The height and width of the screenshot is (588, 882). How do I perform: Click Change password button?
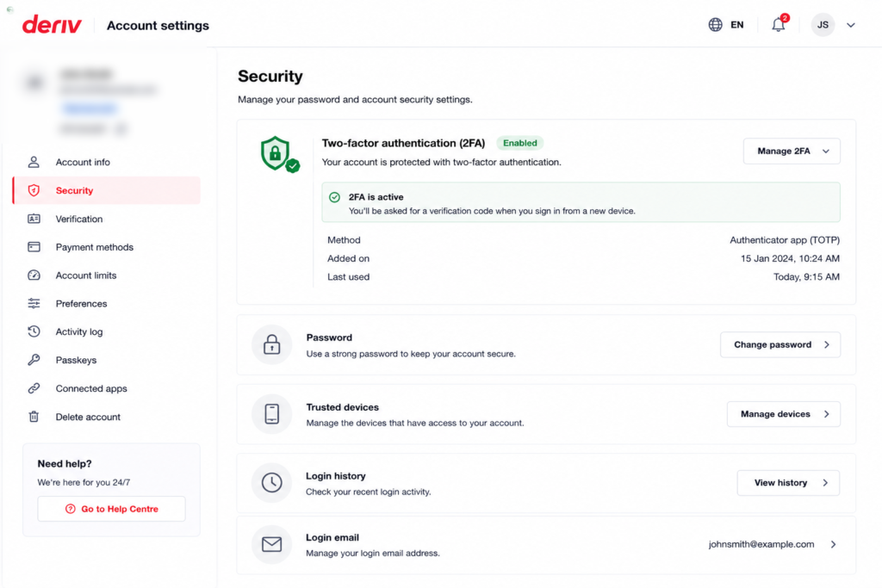coord(780,344)
